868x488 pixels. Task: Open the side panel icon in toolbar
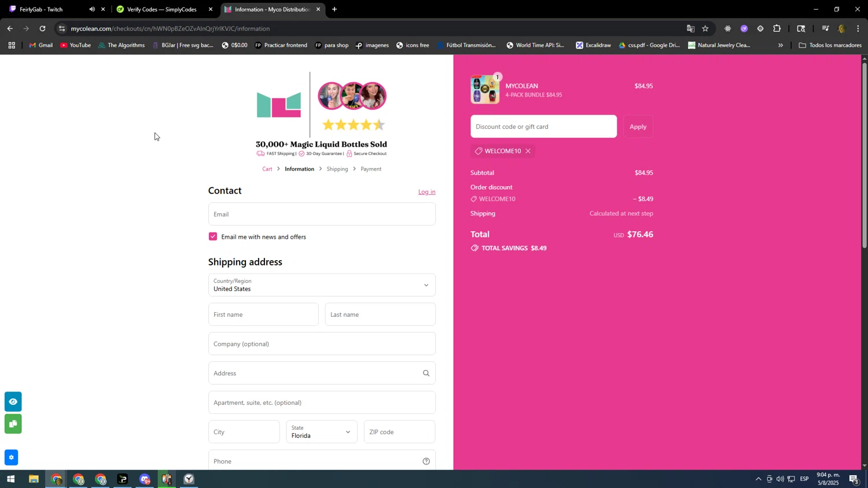pos(801,28)
